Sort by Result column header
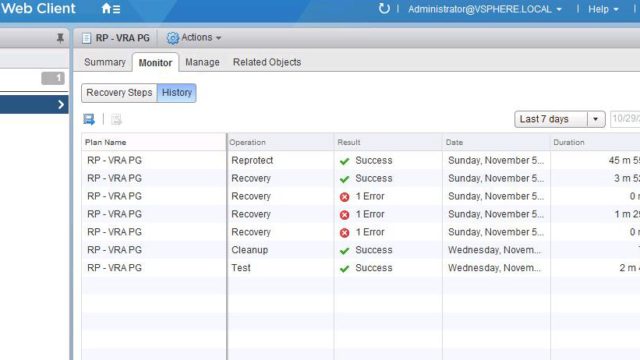Viewport: 640px width, 360px height. coord(388,142)
